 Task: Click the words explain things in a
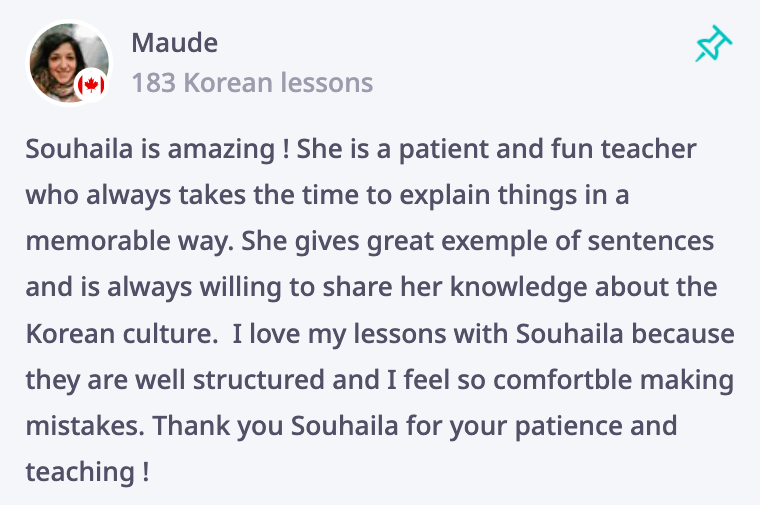coord(514,195)
